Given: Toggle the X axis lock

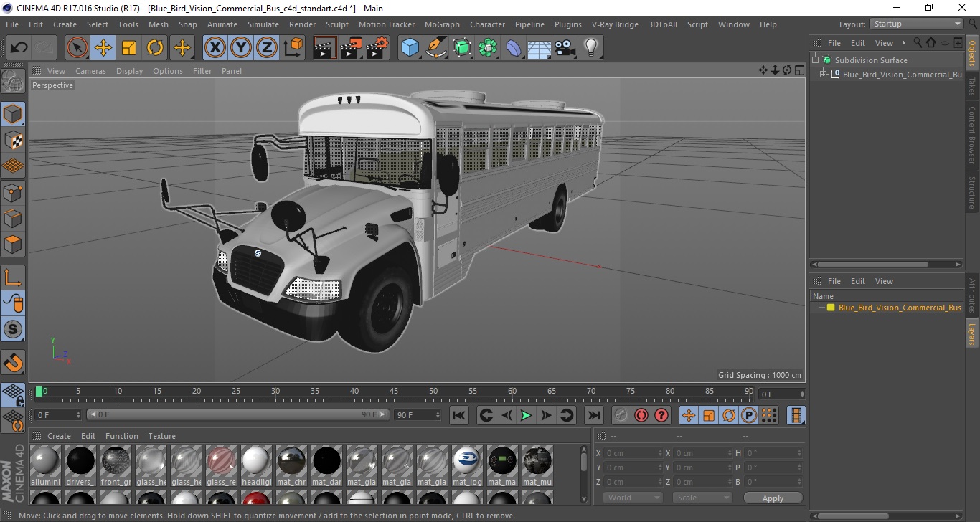Looking at the screenshot, I should click(x=215, y=48).
